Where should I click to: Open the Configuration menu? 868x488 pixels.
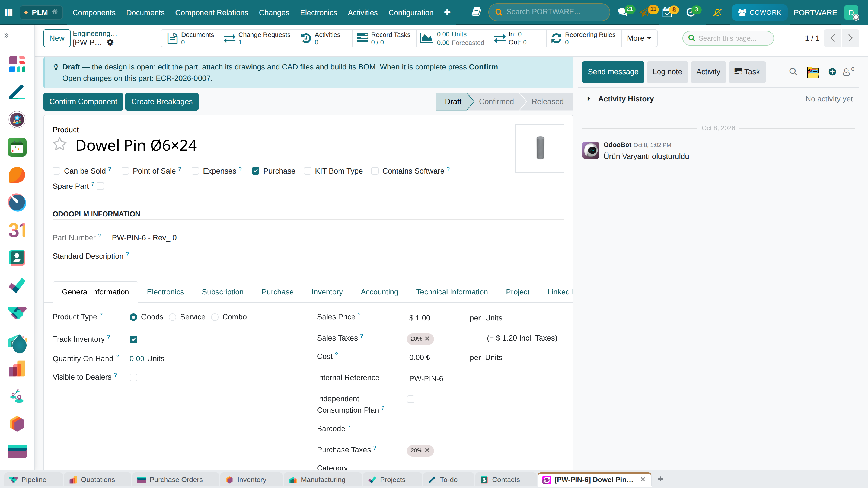411,12
